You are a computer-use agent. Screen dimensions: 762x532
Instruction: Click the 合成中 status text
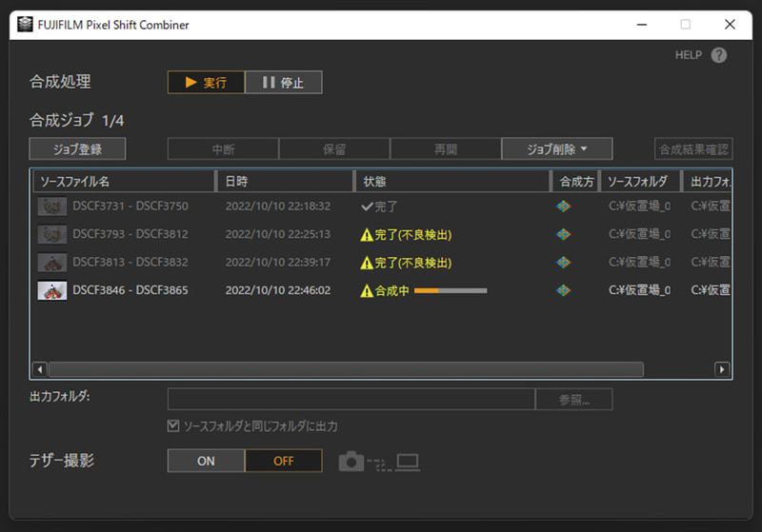391,291
